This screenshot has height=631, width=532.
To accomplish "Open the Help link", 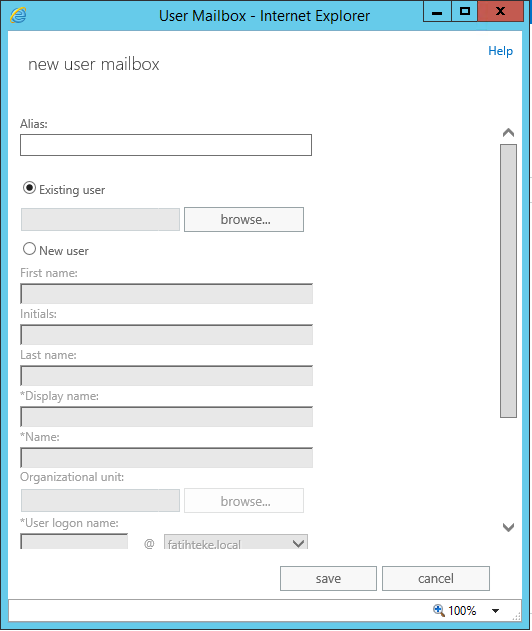I will tap(500, 51).
